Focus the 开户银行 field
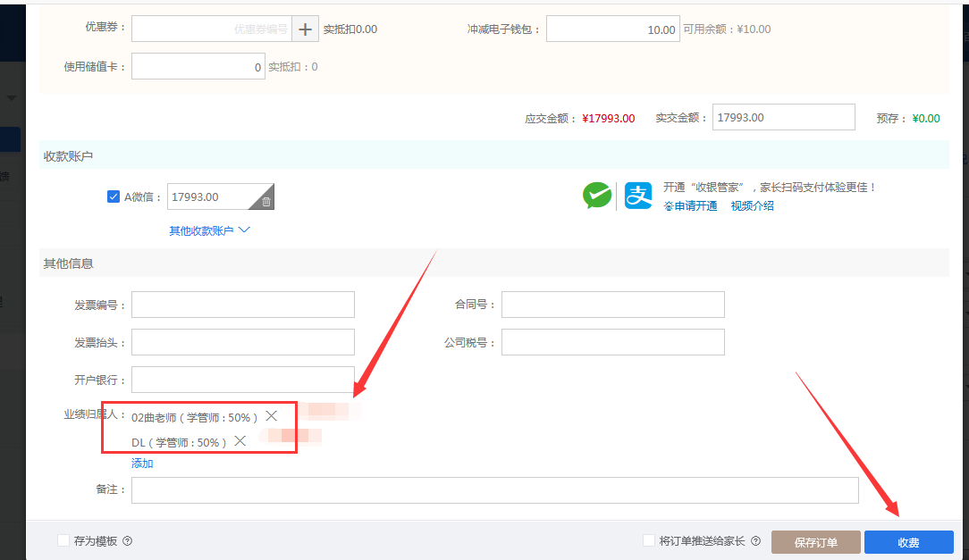This screenshot has width=969, height=560. [x=243, y=380]
